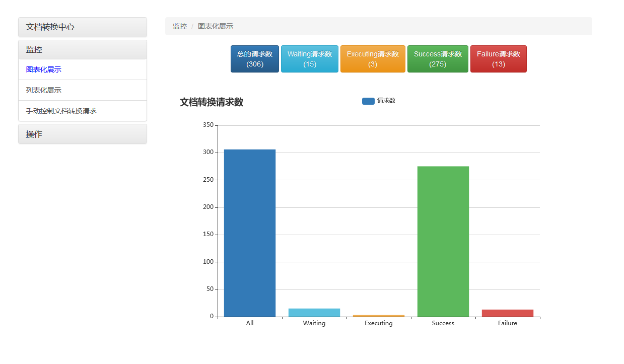Collapse the 监控 sidebar section
This screenshot has width=624, height=364.
click(83, 50)
